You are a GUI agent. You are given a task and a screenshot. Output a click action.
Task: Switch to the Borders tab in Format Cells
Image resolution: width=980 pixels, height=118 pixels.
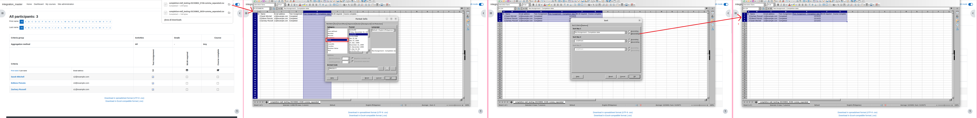coord(359,24)
